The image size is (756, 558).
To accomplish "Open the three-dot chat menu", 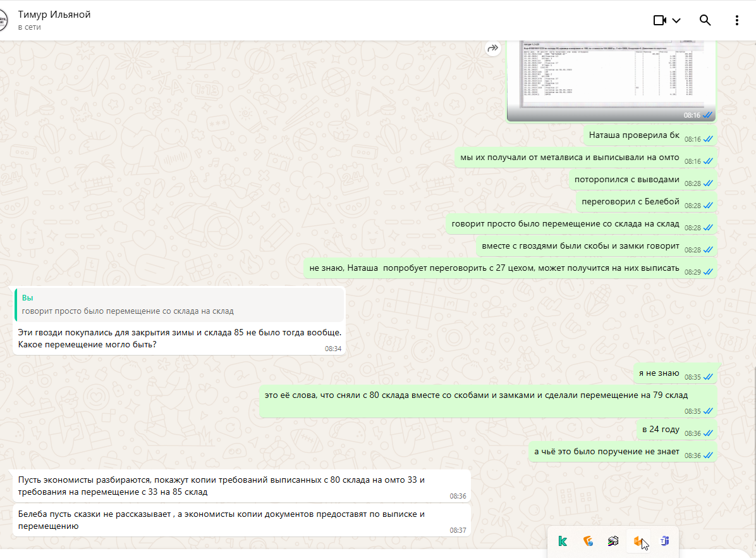I will tap(736, 20).
